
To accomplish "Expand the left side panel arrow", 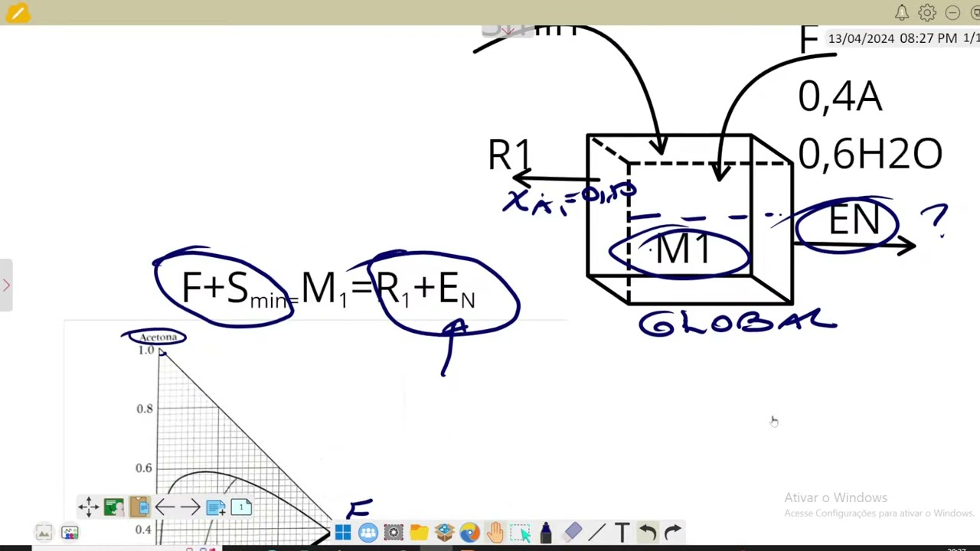I will click(x=6, y=285).
